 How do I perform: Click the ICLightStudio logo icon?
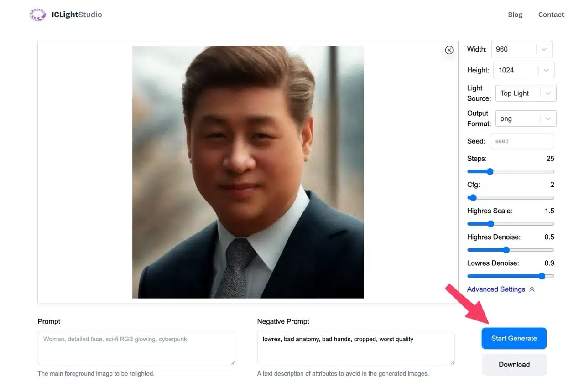pos(37,15)
